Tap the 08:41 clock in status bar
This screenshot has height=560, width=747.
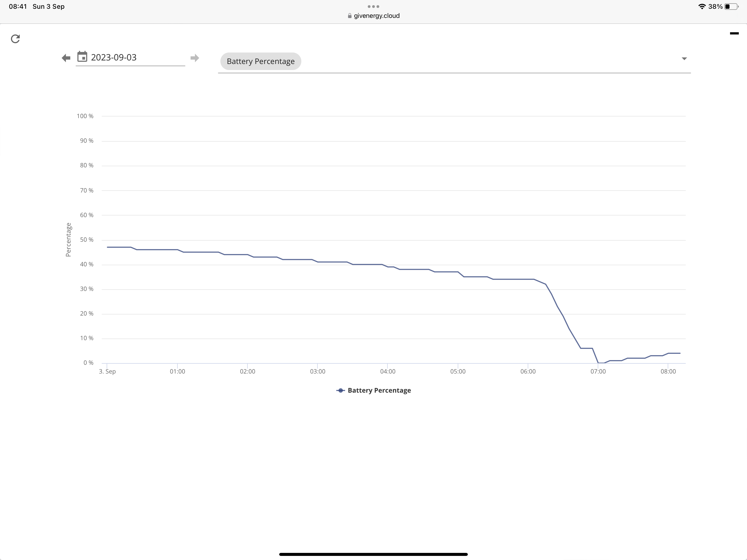(18, 6)
